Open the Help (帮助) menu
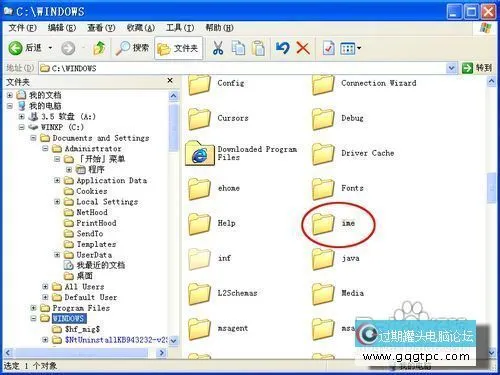The image size is (500, 375). [219, 28]
